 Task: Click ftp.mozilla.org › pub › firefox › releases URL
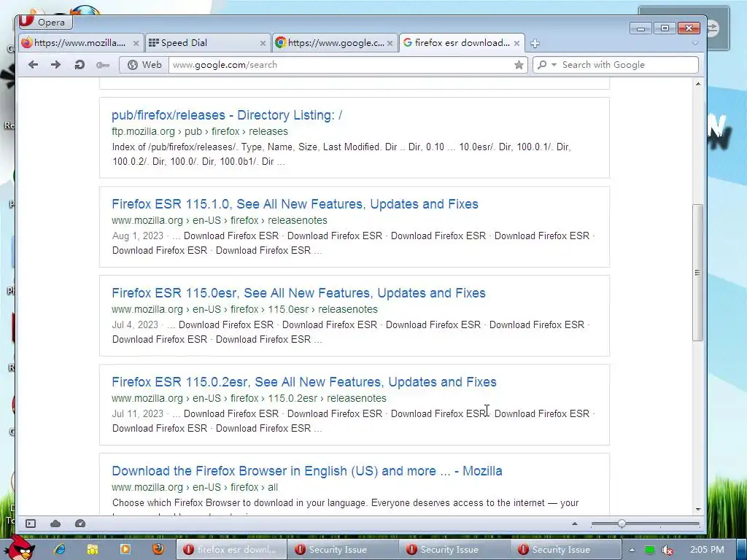click(x=200, y=131)
